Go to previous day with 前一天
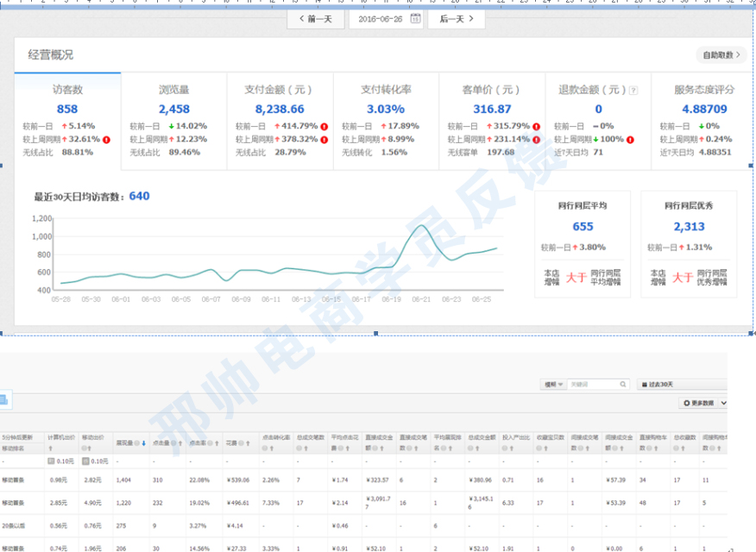 tap(315, 18)
